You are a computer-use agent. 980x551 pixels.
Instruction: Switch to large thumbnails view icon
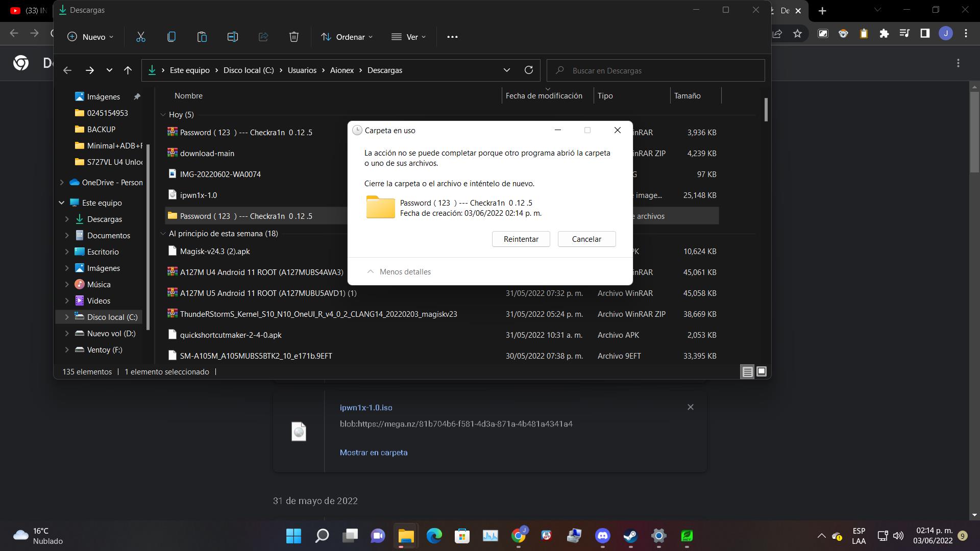click(x=761, y=371)
